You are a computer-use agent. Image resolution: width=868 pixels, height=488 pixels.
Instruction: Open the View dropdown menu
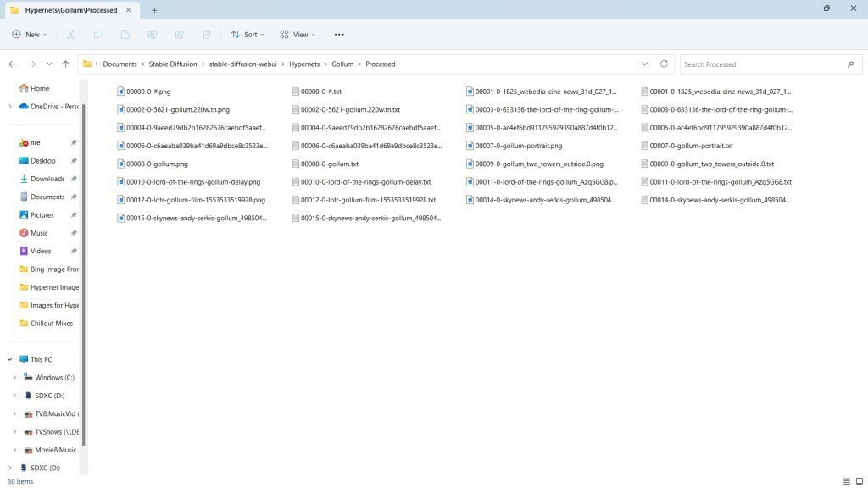pos(298,35)
